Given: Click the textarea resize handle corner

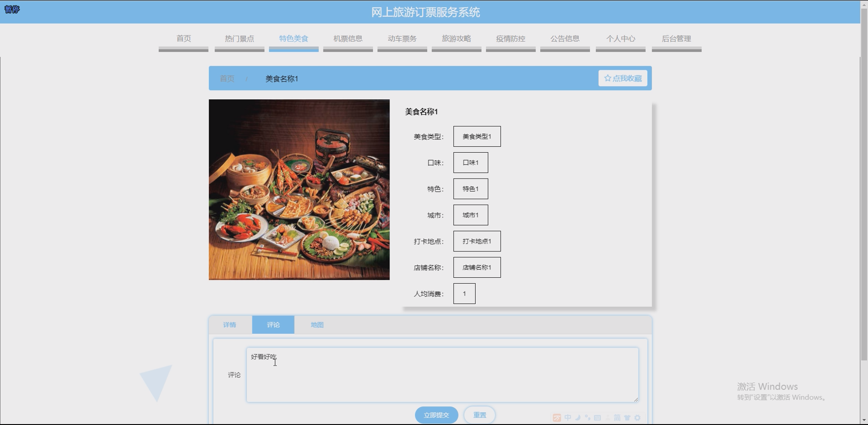Looking at the screenshot, I should [636, 399].
